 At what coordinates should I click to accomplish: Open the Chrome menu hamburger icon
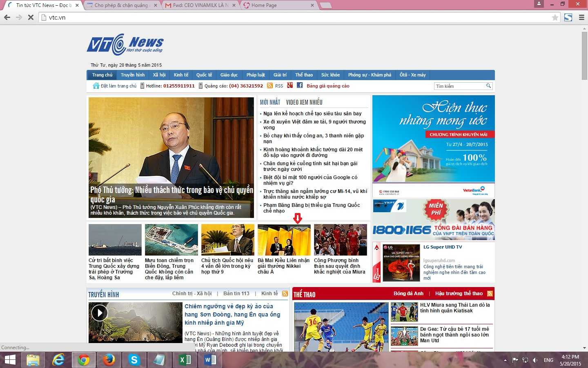(x=581, y=18)
